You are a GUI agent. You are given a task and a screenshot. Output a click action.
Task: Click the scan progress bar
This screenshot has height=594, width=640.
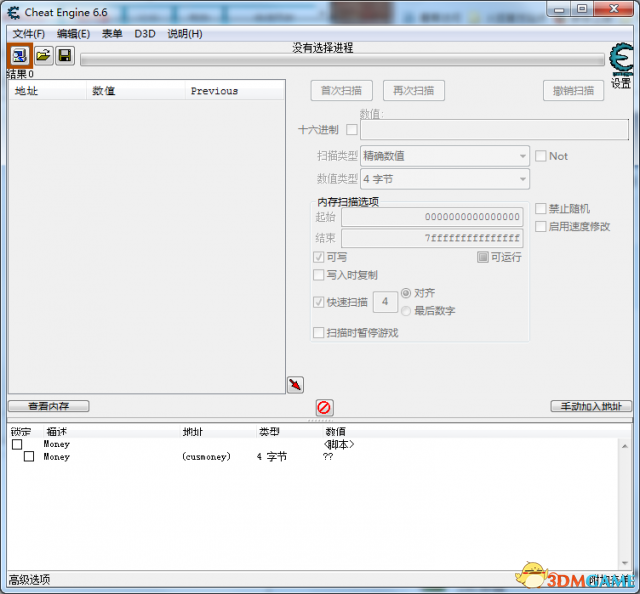coord(342,60)
